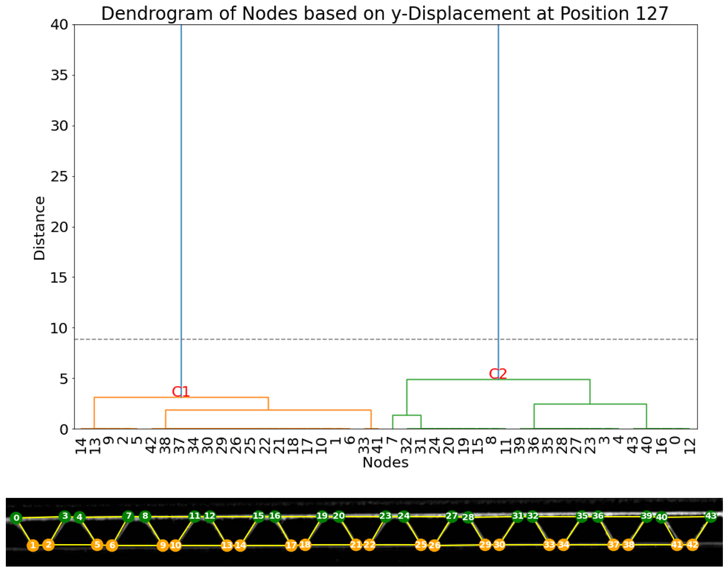Screen dimensions: 728x571
Task: Select orange node 33 on the bottom chord
Action: [549, 545]
